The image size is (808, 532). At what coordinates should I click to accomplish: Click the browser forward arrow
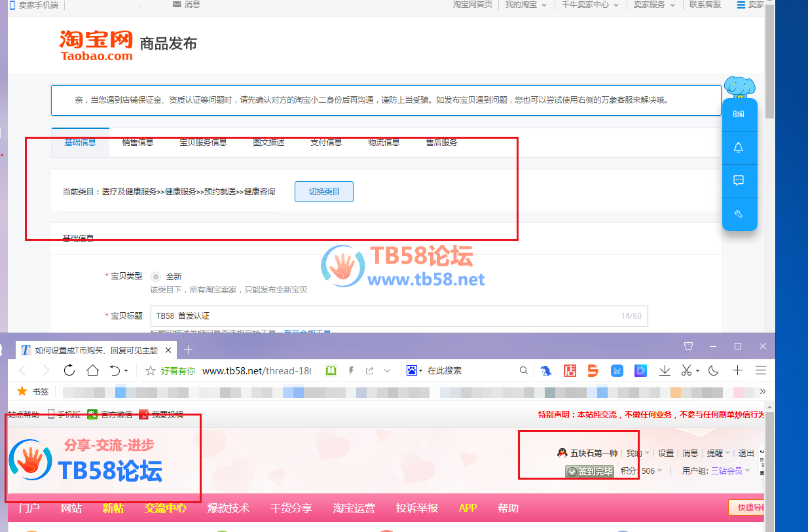click(46, 370)
